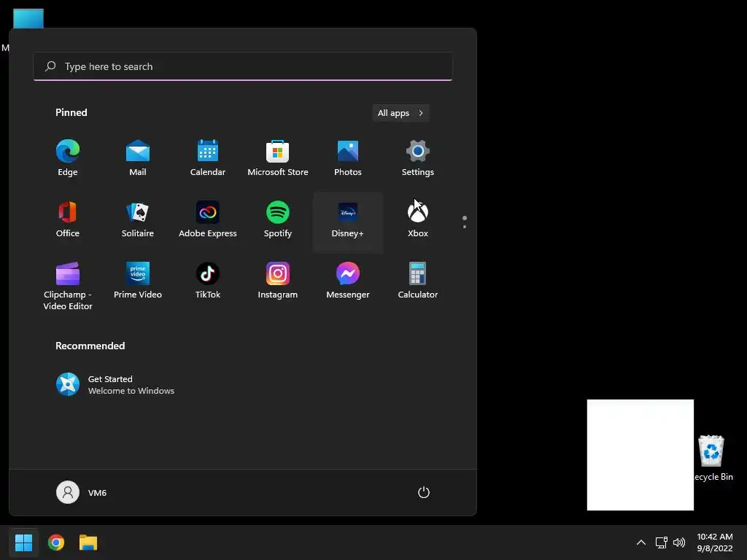Click the Windows Start button on taskbar
Viewport: 747px width, 560px height.
tap(23, 542)
